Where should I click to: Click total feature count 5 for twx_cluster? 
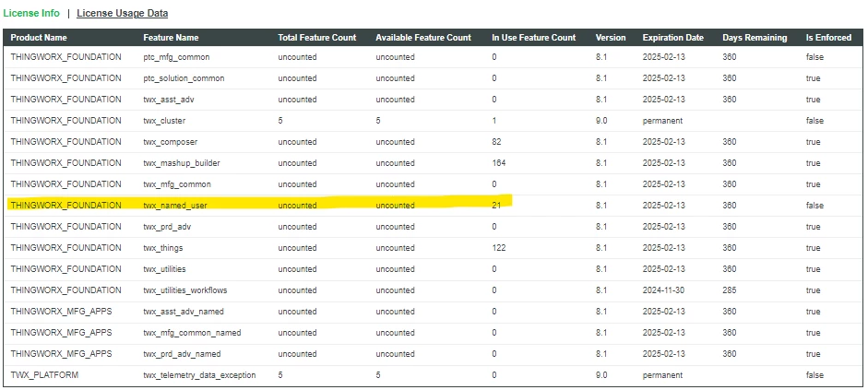tap(280, 121)
